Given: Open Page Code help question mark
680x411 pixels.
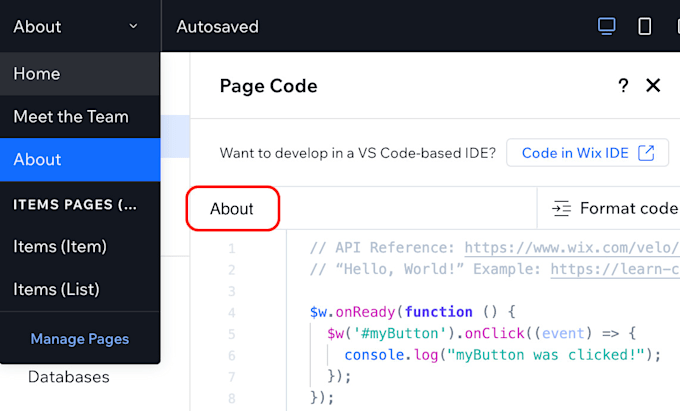Looking at the screenshot, I should [623, 85].
